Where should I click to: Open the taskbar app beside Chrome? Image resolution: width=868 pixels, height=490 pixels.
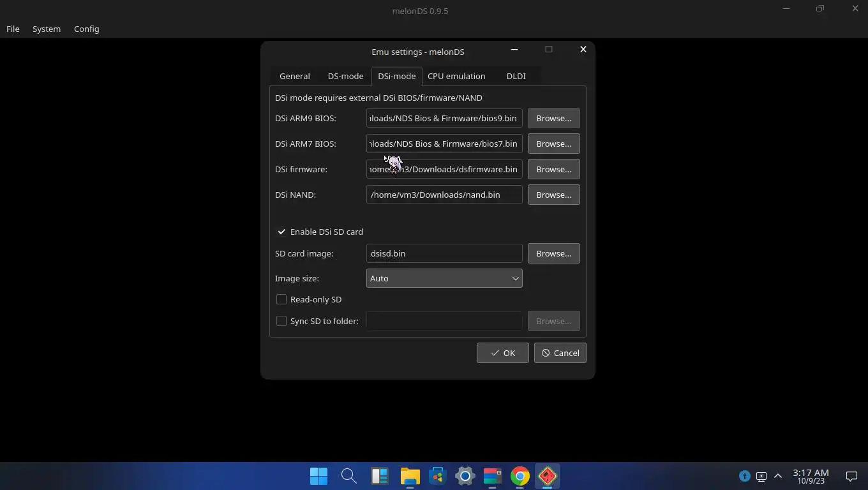[x=492, y=476]
